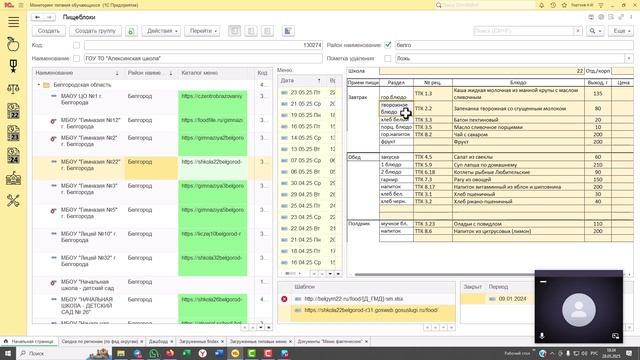Expand the Пометка удаления value dropdown
The image size is (640, 360).
[x=629, y=59]
